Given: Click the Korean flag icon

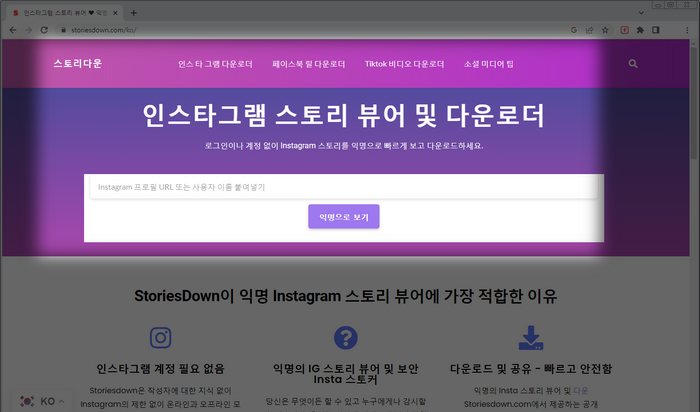Looking at the screenshot, I should click(x=27, y=401).
